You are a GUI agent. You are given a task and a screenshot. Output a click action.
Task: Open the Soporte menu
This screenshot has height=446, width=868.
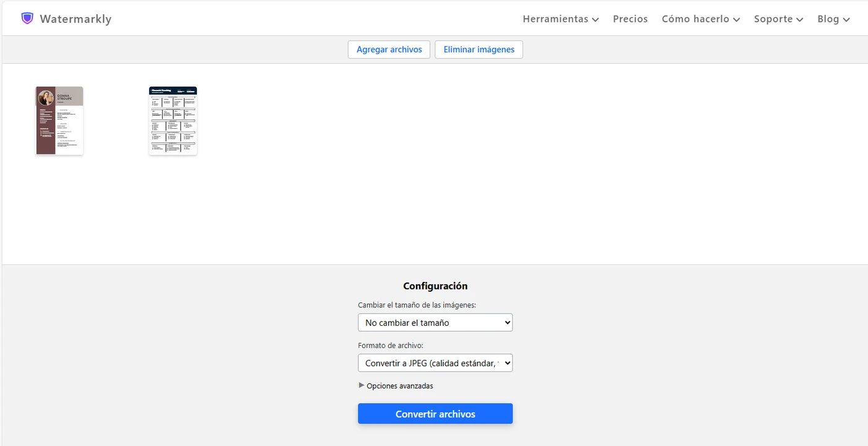(x=773, y=19)
